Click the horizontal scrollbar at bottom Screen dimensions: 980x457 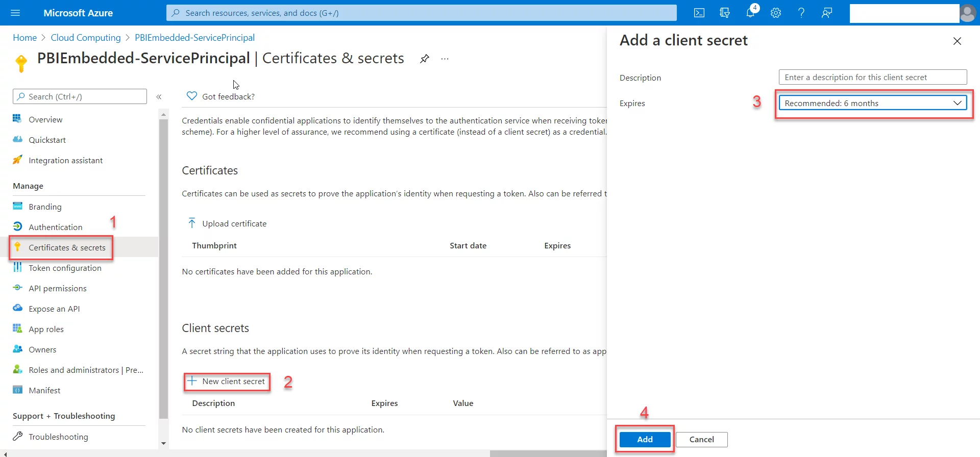point(548,453)
